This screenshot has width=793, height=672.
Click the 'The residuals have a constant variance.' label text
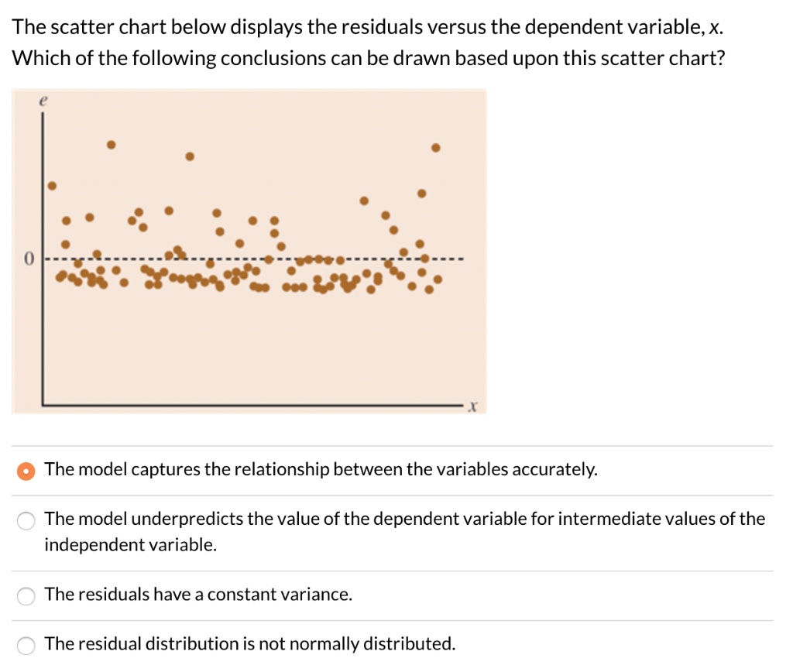tap(198, 595)
